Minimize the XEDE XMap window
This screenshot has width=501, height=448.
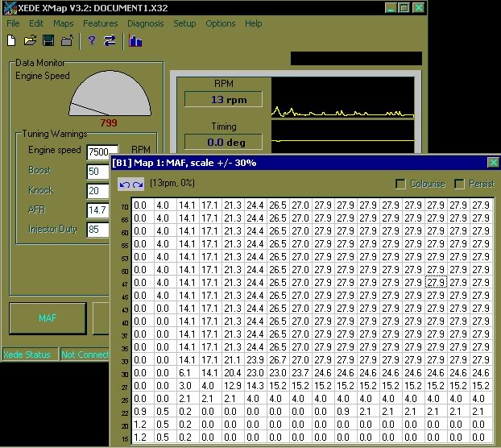click(x=391, y=8)
